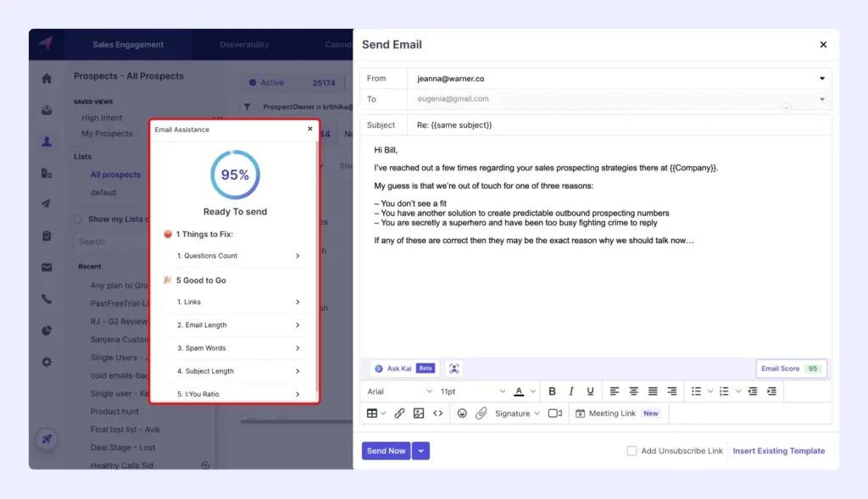Click the video recording icon near Signature
Screen dimensions: 868x499
[x=555, y=413]
